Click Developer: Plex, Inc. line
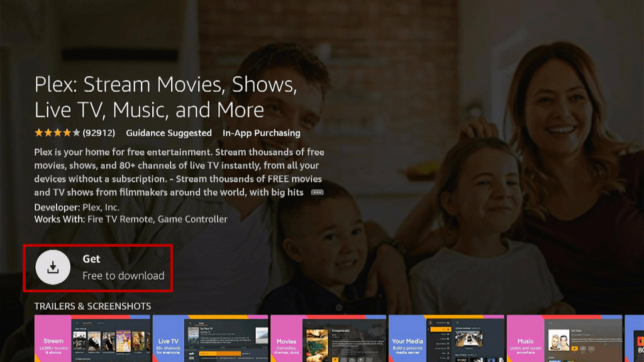Viewport: 644px width, 362px height. click(77, 207)
